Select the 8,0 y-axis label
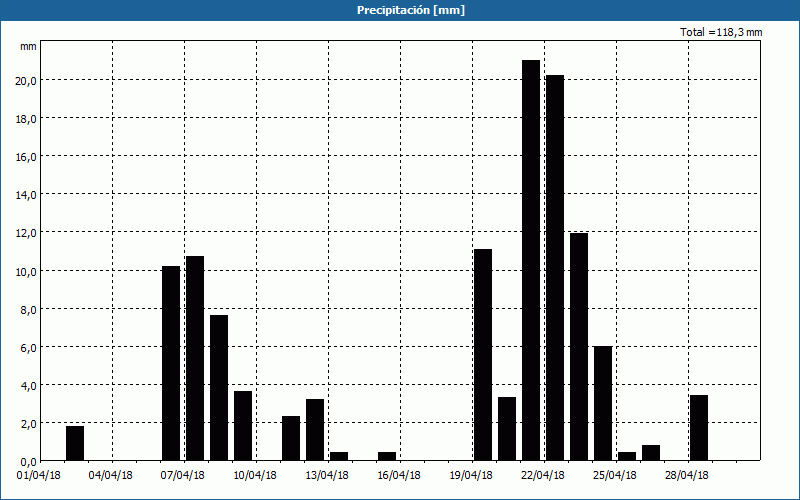 coord(28,309)
